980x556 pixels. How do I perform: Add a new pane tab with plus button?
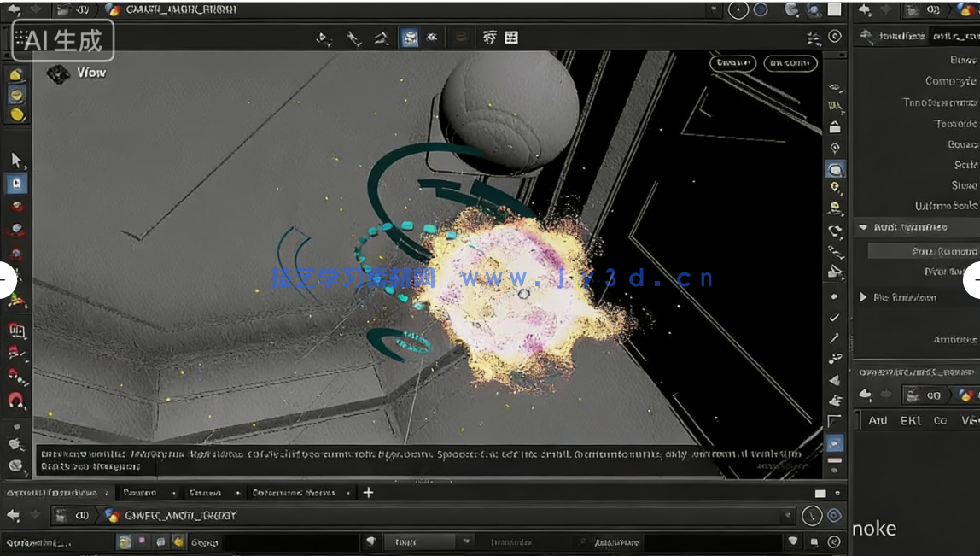click(x=368, y=492)
